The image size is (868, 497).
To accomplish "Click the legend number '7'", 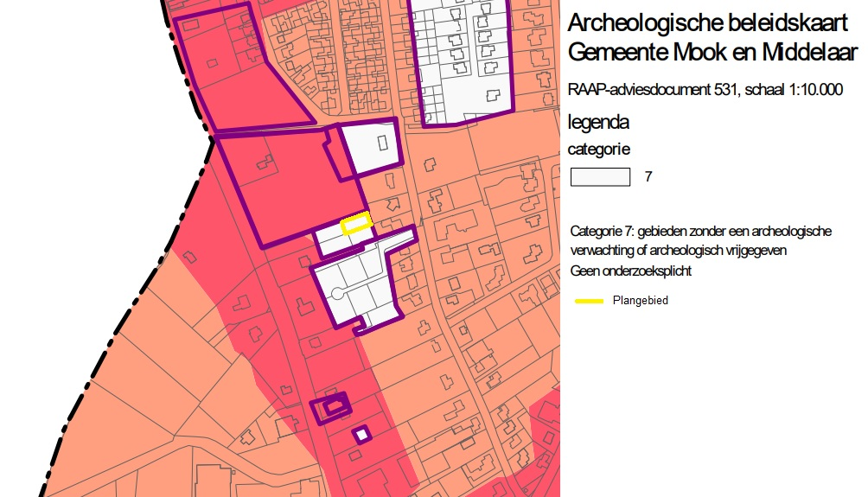I will [x=648, y=176].
